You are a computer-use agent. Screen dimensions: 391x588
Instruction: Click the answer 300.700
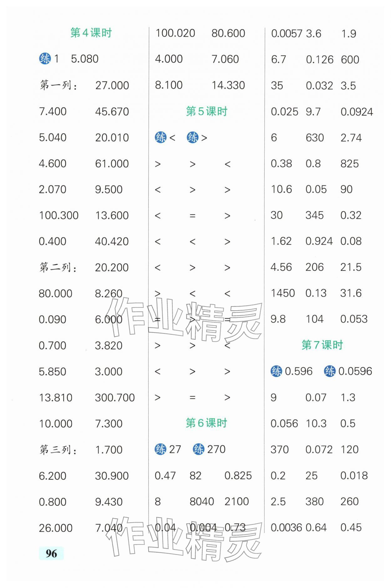coord(115,397)
